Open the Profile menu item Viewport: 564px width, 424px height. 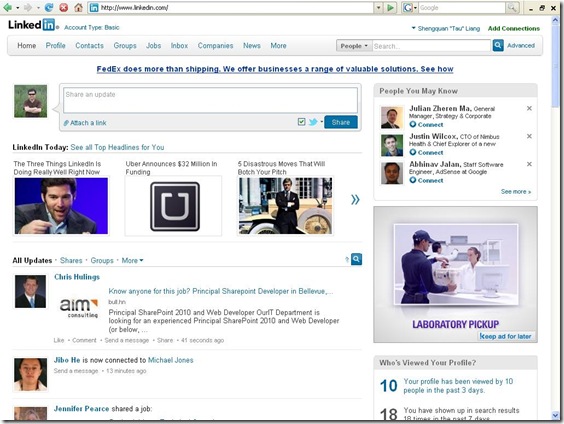pos(55,46)
